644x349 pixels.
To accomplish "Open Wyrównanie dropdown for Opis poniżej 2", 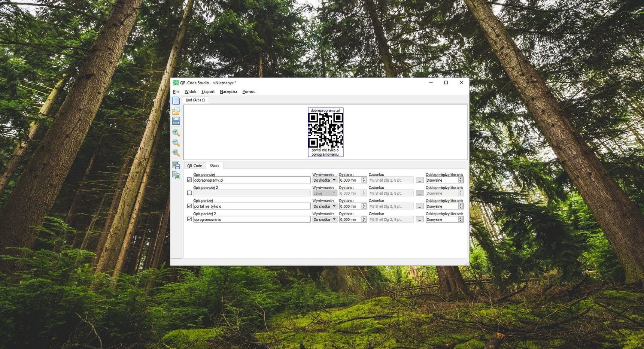I will point(325,219).
